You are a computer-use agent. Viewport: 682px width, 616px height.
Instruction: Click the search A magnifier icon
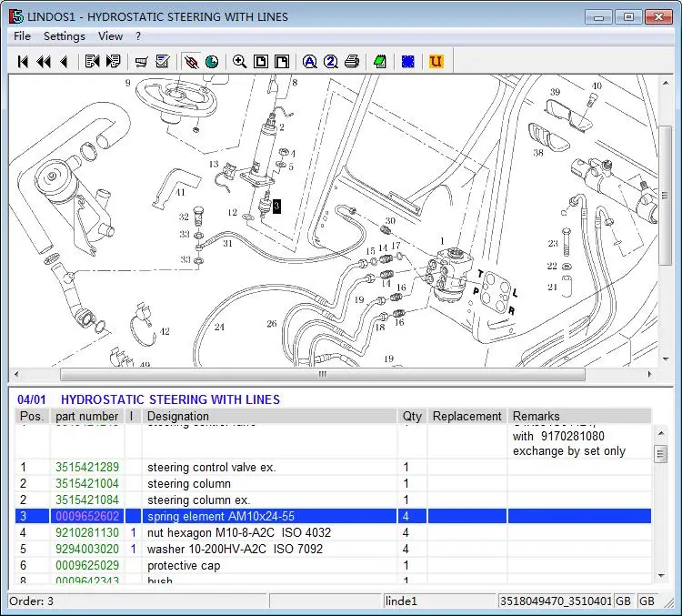coord(310,62)
